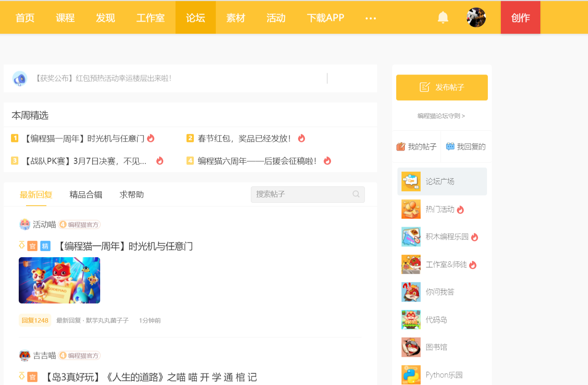Screen dimensions: 588x385
Task: Open 发现 in the top navigation
Action: pyautogui.click(x=105, y=18)
